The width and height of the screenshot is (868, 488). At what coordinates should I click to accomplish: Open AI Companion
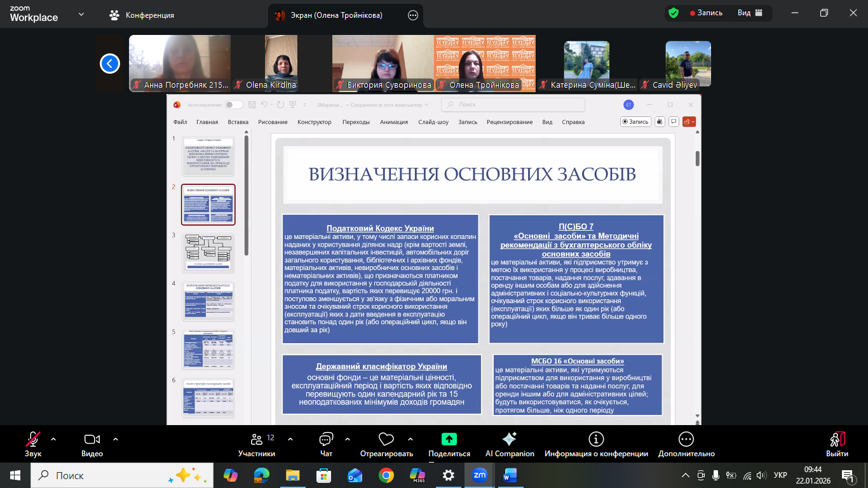click(509, 440)
